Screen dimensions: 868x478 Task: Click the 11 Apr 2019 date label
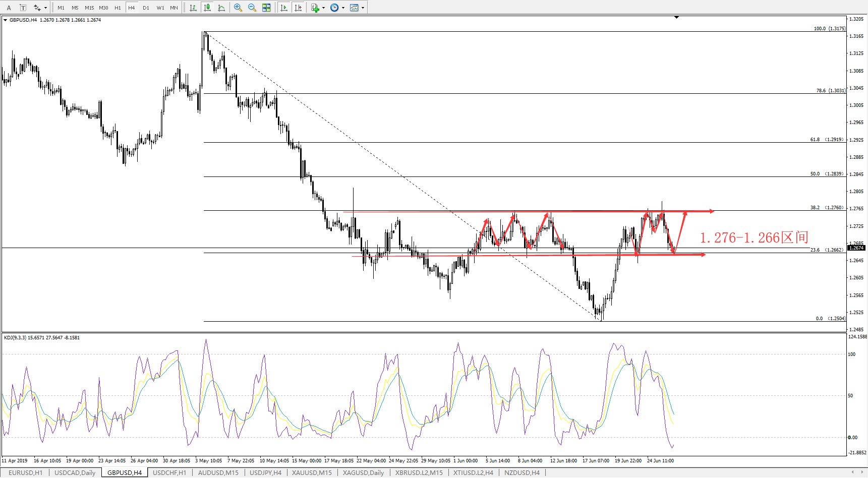tap(15, 460)
